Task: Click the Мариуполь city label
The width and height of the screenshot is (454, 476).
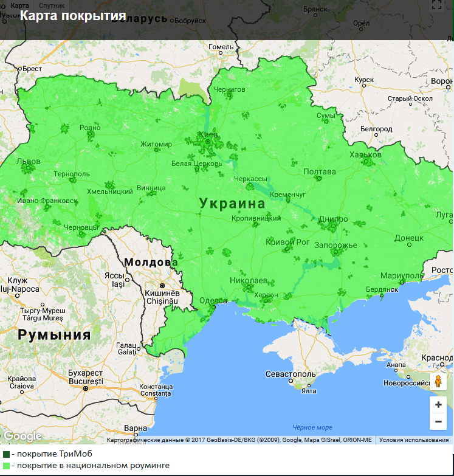Action: [x=402, y=275]
